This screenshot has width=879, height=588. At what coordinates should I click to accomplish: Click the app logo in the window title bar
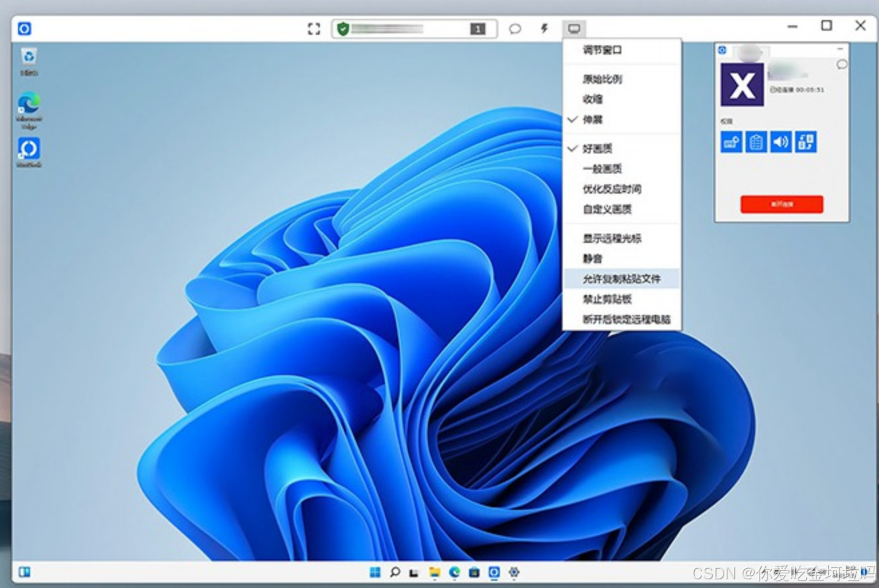pos(25,29)
